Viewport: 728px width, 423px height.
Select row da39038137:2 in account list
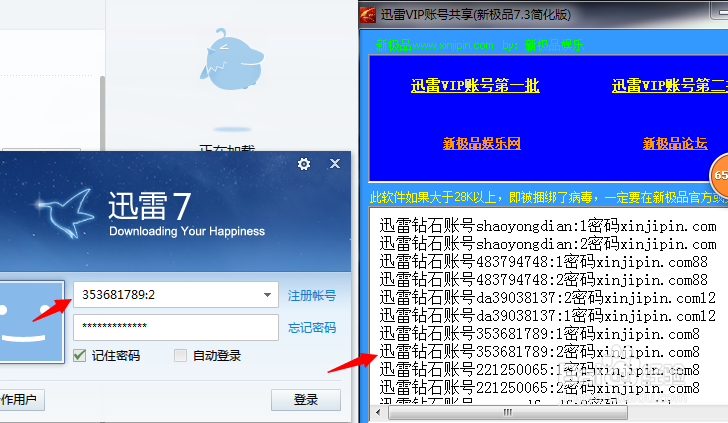(548, 298)
